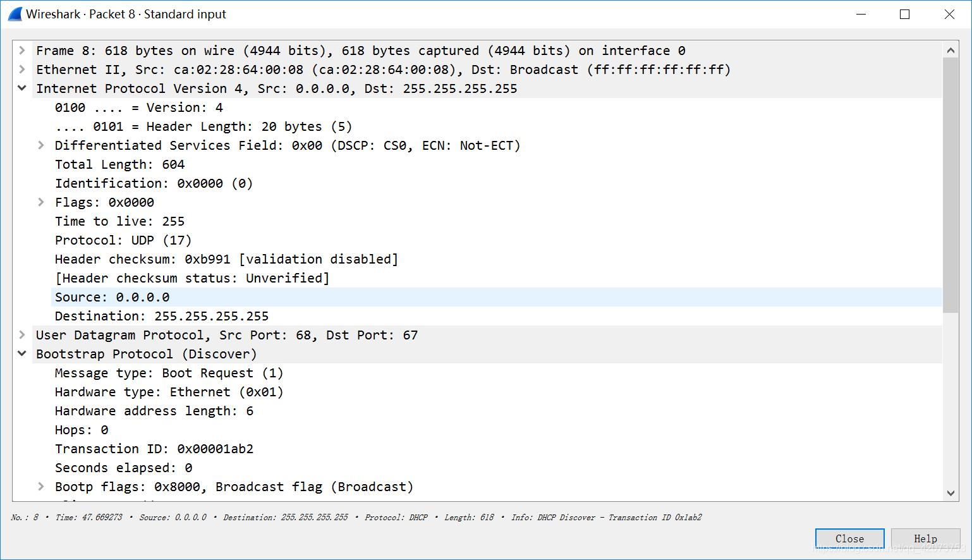Open Help for this packet dialog

coord(925,539)
